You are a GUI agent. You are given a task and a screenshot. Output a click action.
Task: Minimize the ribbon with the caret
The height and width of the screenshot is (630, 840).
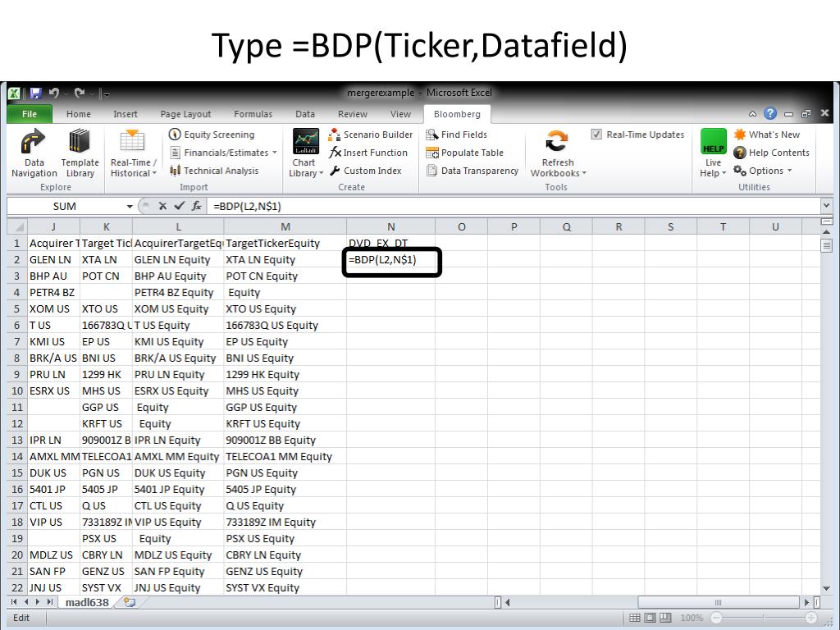tap(753, 113)
